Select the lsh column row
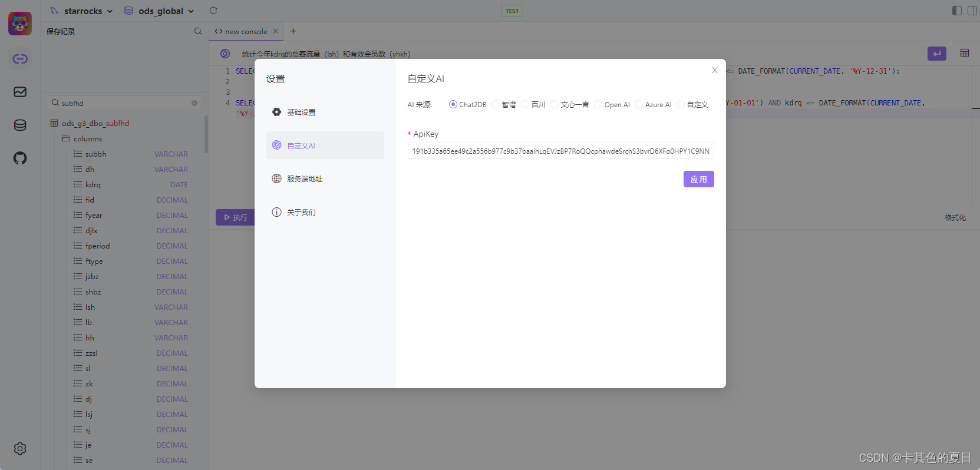This screenshot has width=980, height=470. (x=131, y=307)
